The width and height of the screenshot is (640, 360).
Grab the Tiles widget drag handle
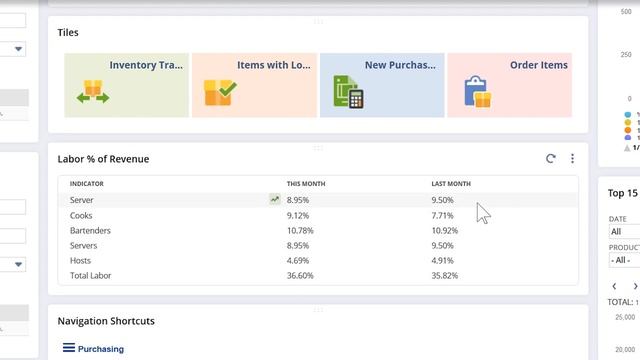point(318,21)
